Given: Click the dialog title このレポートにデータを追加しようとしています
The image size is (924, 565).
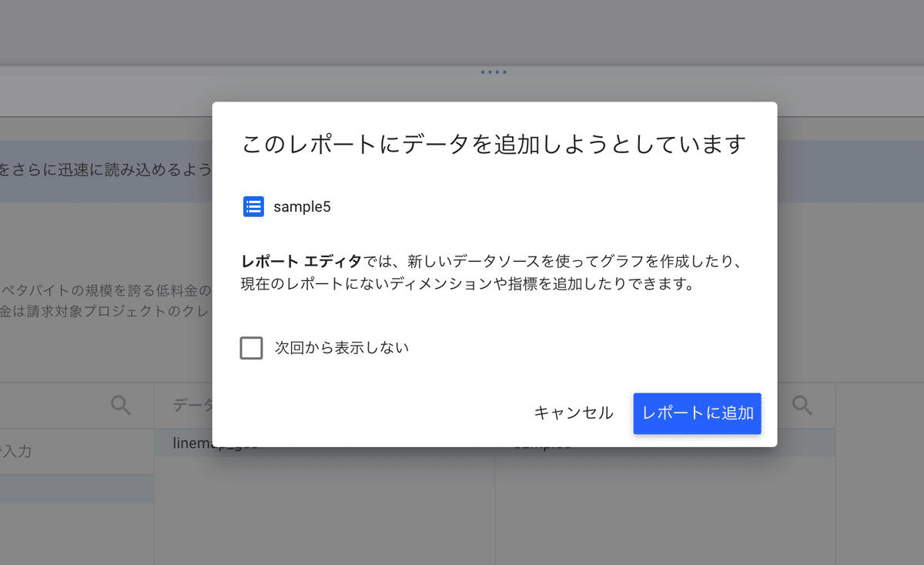Looking at the screenshot, I should 494,145.
